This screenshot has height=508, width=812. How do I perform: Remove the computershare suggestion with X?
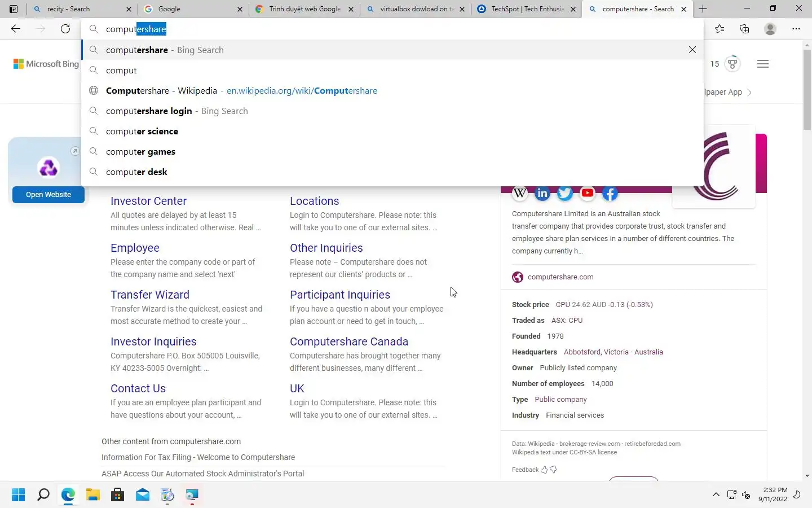[x=692, y=50]
